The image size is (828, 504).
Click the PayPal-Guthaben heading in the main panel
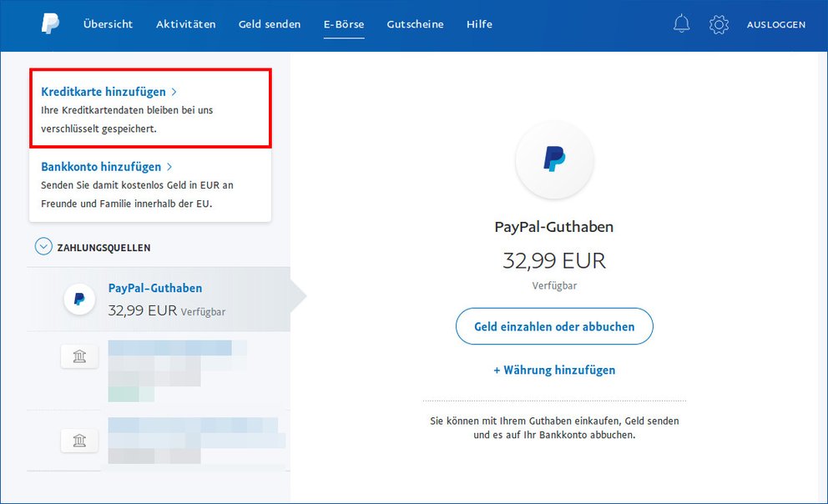pyautogui.click(x=554, y=227)
